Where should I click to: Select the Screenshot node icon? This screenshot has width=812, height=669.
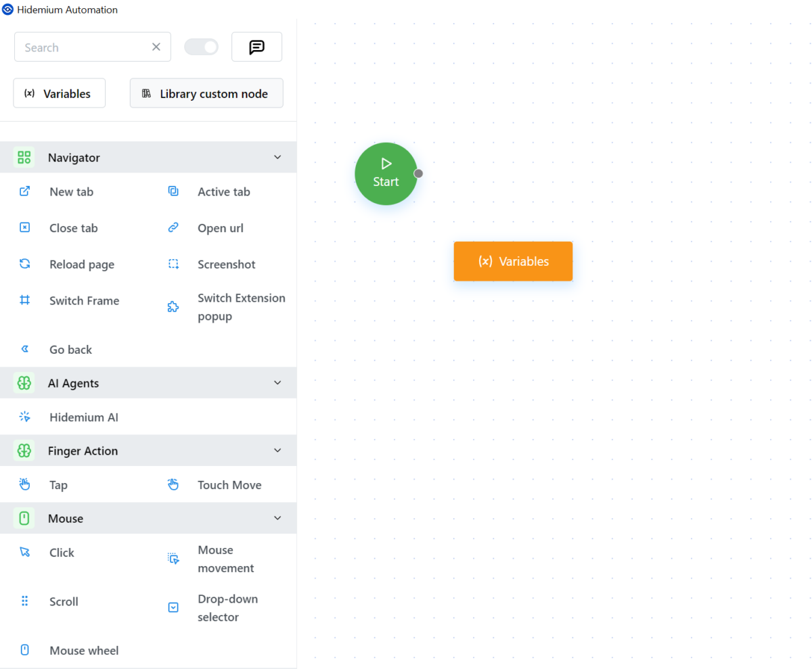click(173, 264)
